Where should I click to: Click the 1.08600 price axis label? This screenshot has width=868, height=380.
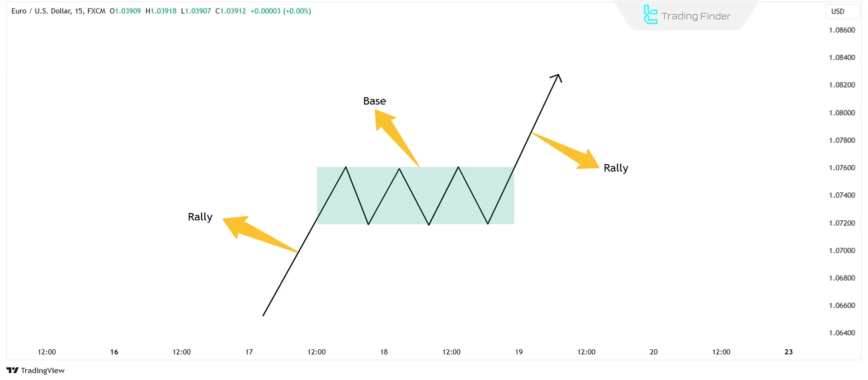[842, 30]
